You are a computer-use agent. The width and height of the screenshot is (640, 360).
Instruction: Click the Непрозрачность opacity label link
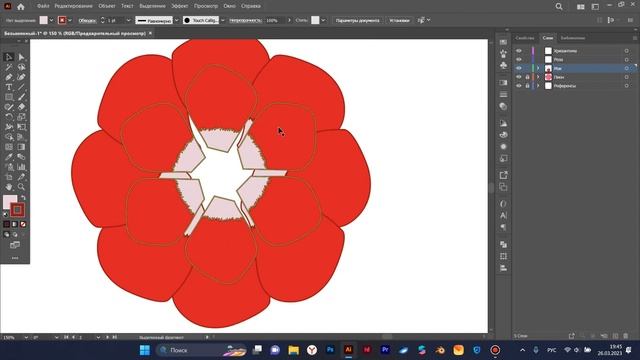coord(245,20)
